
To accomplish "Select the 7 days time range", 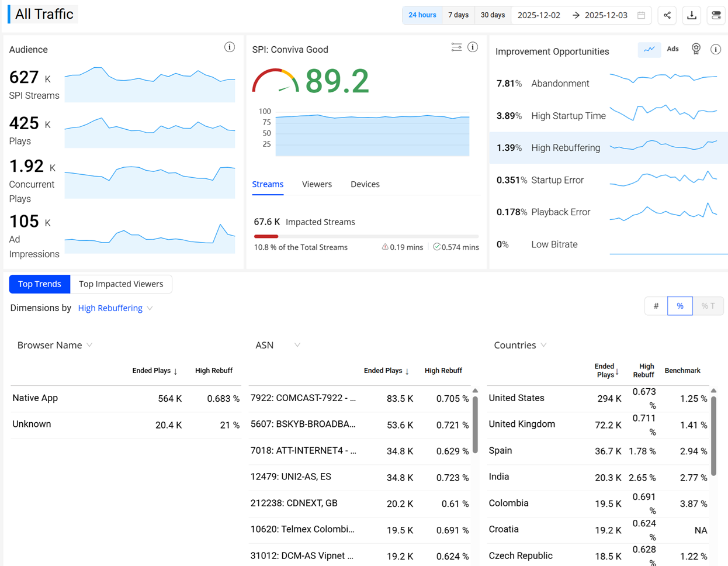I will pos(458,15).
